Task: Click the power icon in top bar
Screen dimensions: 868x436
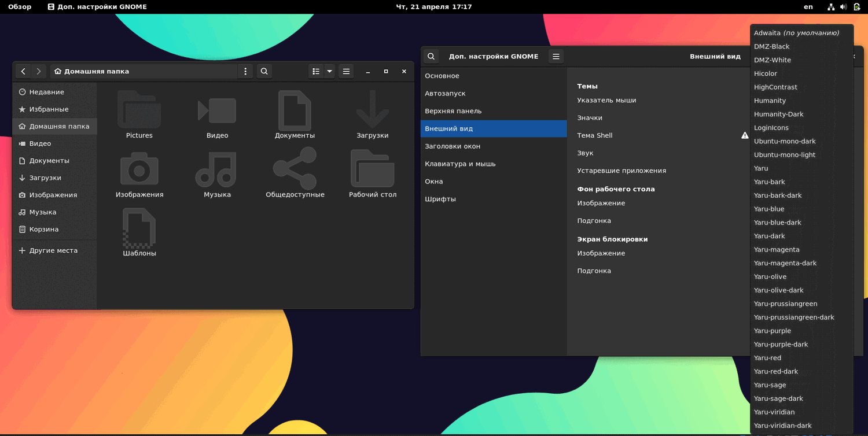Action: 857,7
